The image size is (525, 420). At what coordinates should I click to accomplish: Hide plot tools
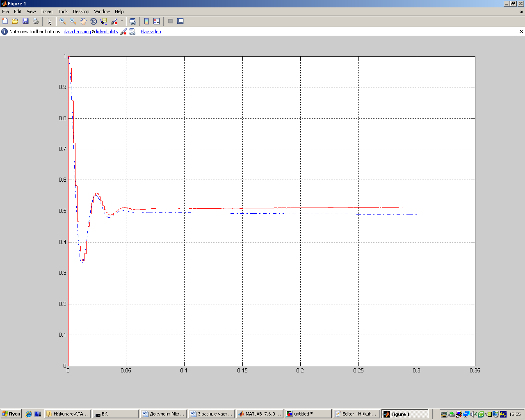coord(170,21)
